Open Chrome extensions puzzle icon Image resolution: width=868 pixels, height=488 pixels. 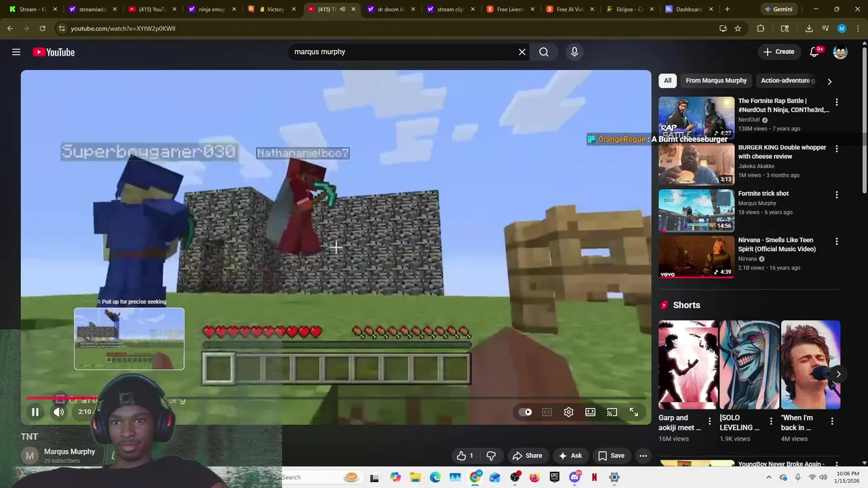click(760, 28)
